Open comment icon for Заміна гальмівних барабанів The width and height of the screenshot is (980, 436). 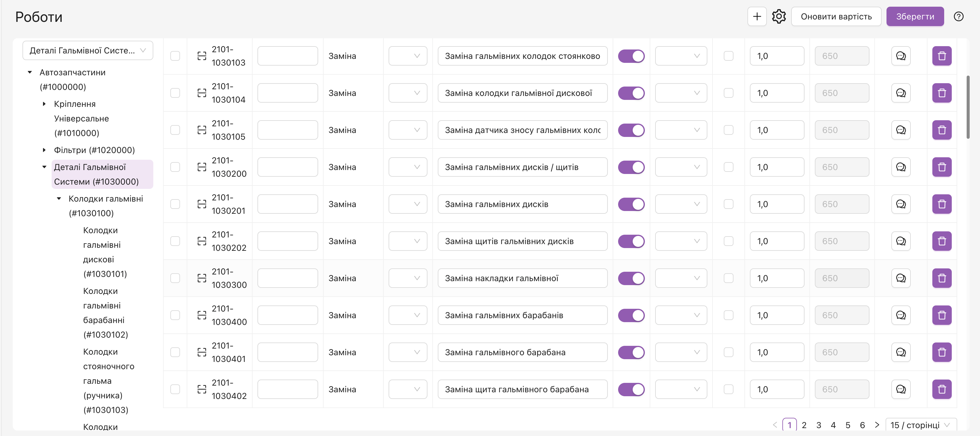coord(900,315)
